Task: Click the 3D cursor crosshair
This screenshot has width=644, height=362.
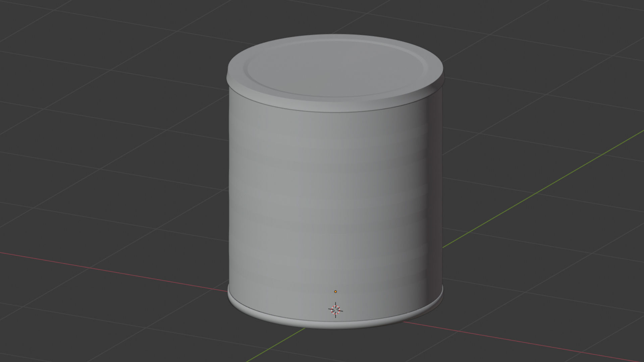Action: tap(335, 310)
